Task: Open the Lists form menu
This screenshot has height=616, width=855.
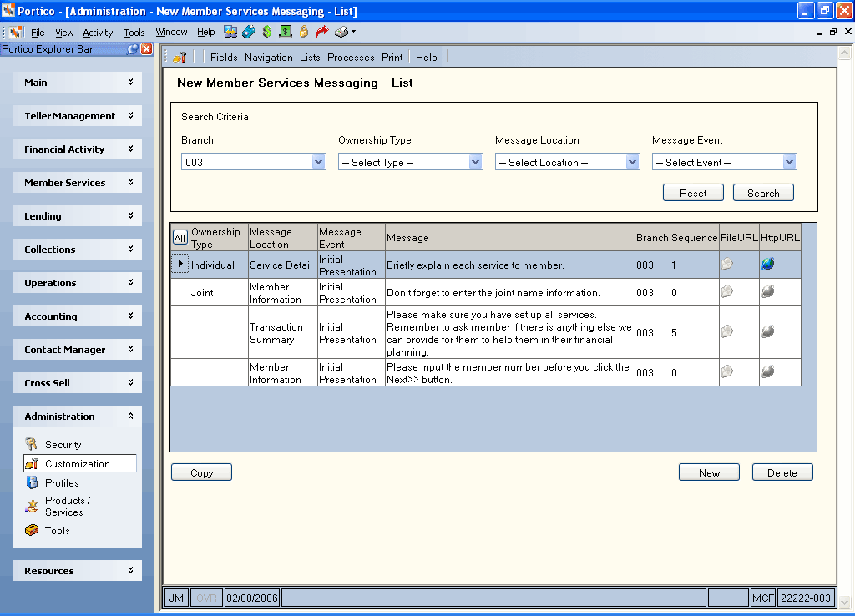Action: pos(310,58)
